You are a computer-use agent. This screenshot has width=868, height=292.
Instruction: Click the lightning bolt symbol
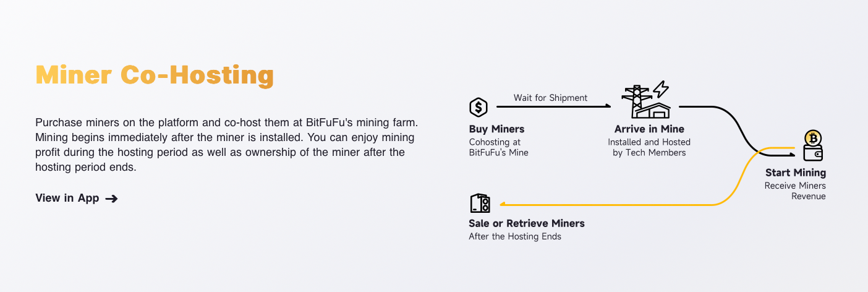click(660, 89)
